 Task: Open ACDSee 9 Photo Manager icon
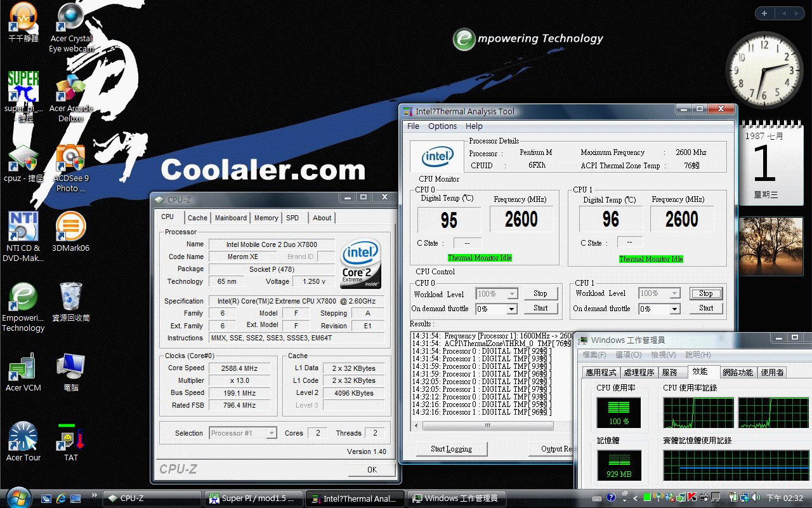coord(71,168)
